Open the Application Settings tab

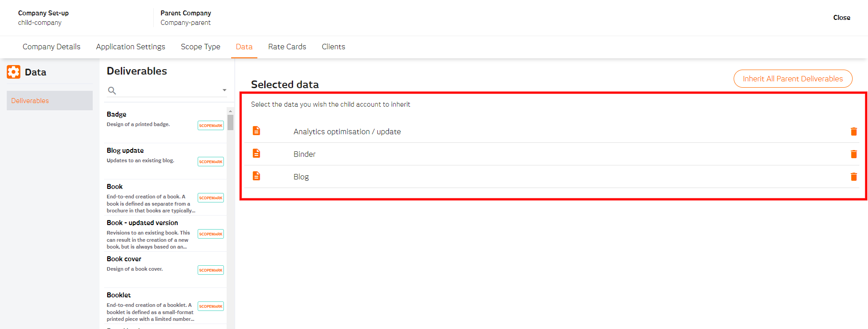pyautogui.click(x=131, y=47)
